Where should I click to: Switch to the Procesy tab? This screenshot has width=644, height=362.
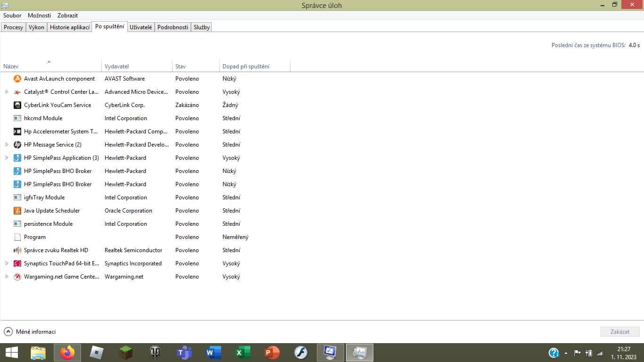13,27
